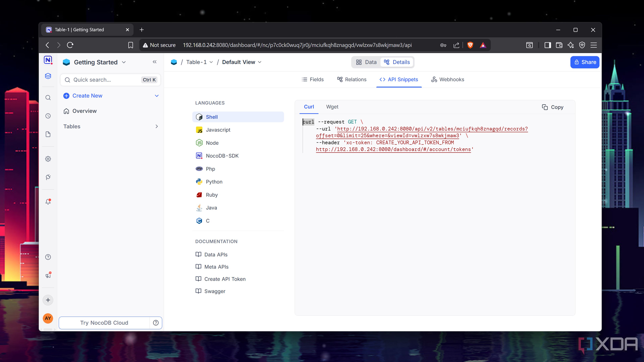Bookmark this page with bookmark icon

click(130, 45)
